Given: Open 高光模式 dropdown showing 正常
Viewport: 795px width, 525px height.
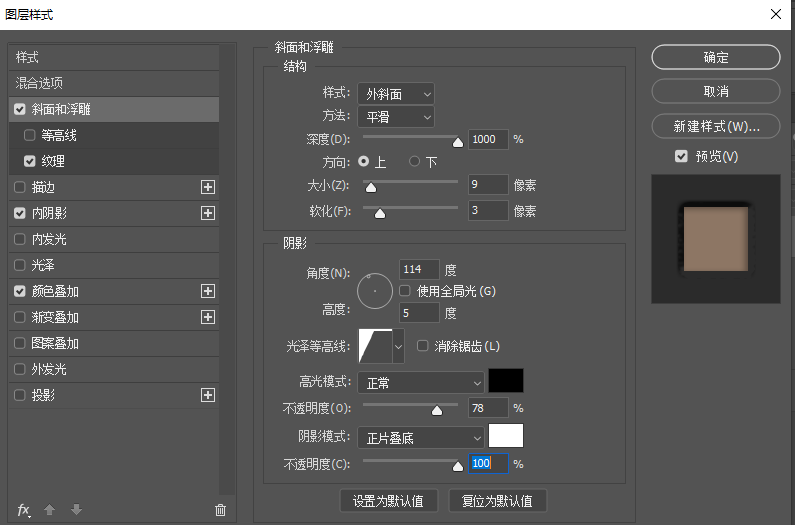Looking at the screenshot, I should click(421, 383).
